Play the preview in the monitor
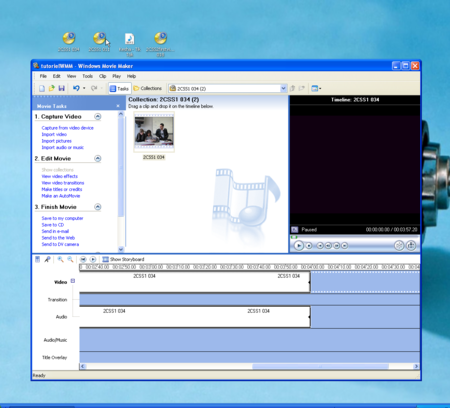Screen dimensions: 450x408 click(299, 246)
